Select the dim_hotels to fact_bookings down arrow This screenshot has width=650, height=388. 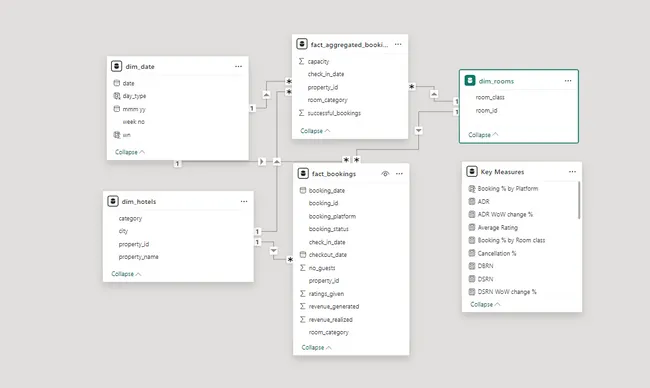click(x=274, y=251)
